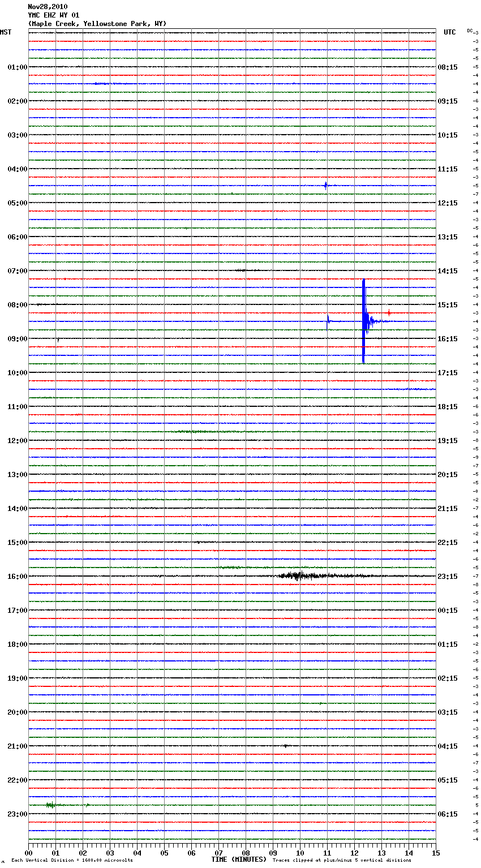Click the blue blip on the 04:30 trace
Viewport: 481px width, 868px height.
325,185
